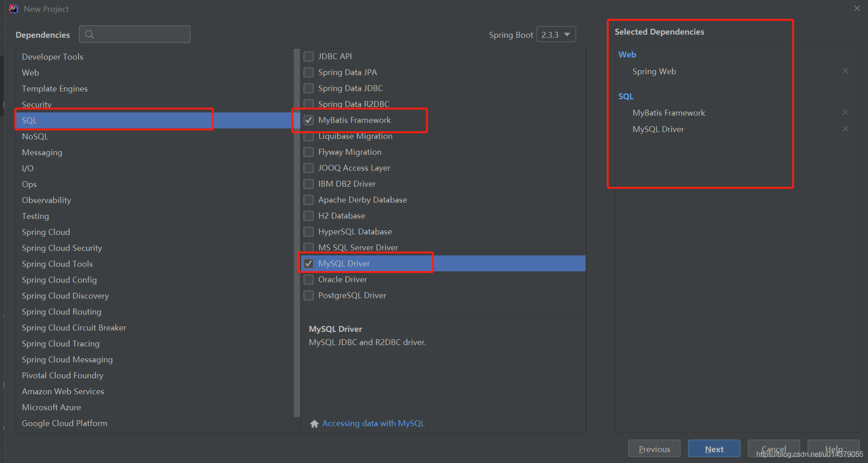Screen dimensions: 868x463
Task: Open the Spring Cloud category
Action: [x=155, y=232]
